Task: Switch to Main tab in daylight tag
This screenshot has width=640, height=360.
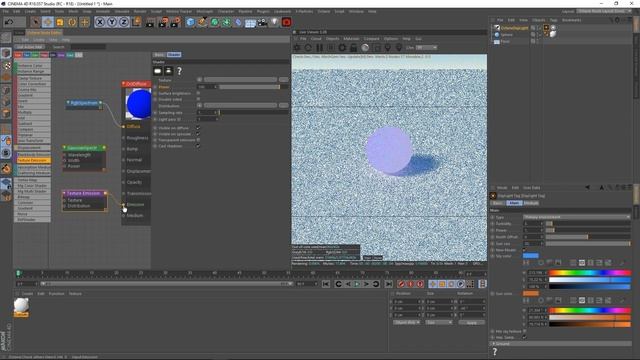Action: 514,203
